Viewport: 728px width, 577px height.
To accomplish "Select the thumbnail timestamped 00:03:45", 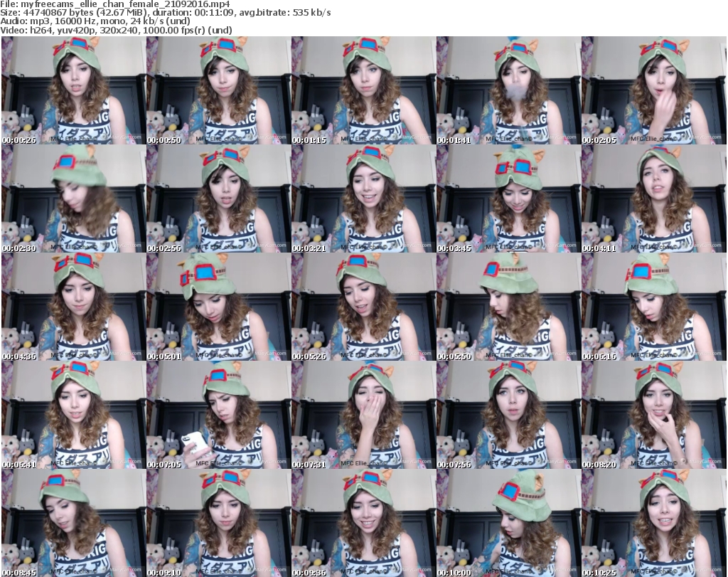I will [509, 198].
